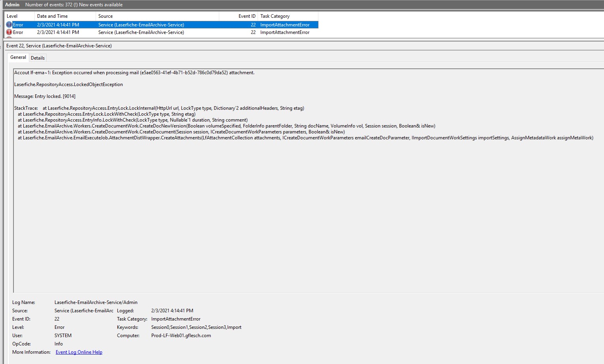Open the Details tab
This screenshot has height=364, width=604.
pos(38,58)
